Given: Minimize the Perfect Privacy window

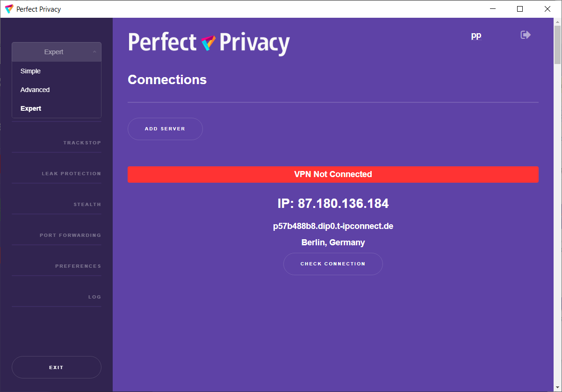Looking at the screenshot, I should (x=492, y=9).
